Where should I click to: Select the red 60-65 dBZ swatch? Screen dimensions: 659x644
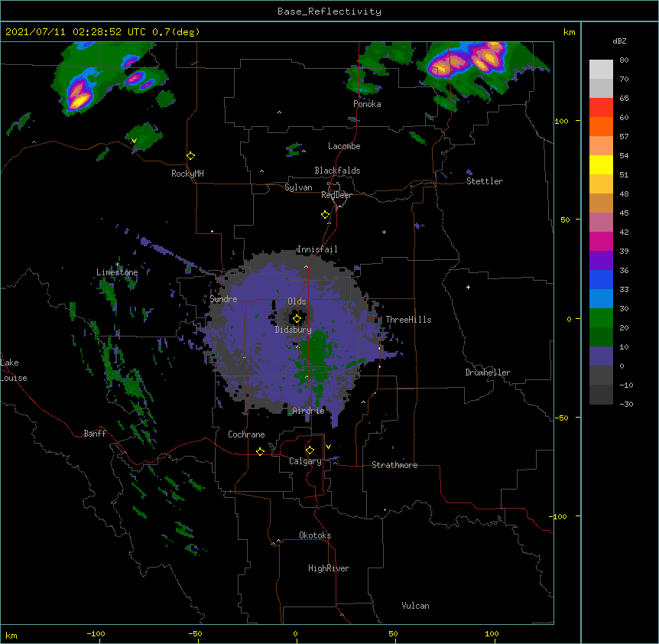[601, 108]
